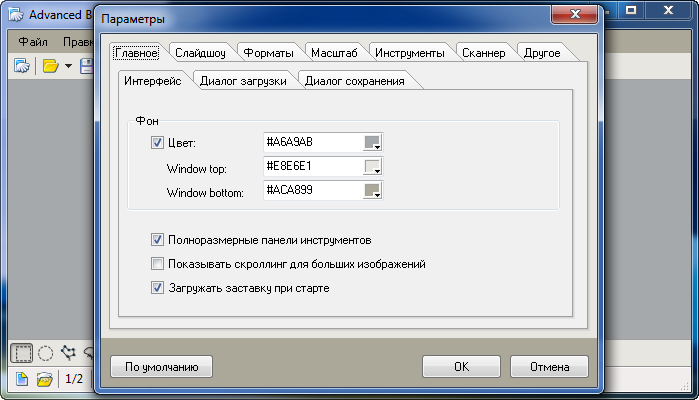Screen dimensions: 699x400
Task: Uncheck the Цвет checkbox
Action: [x=157, y=143]
